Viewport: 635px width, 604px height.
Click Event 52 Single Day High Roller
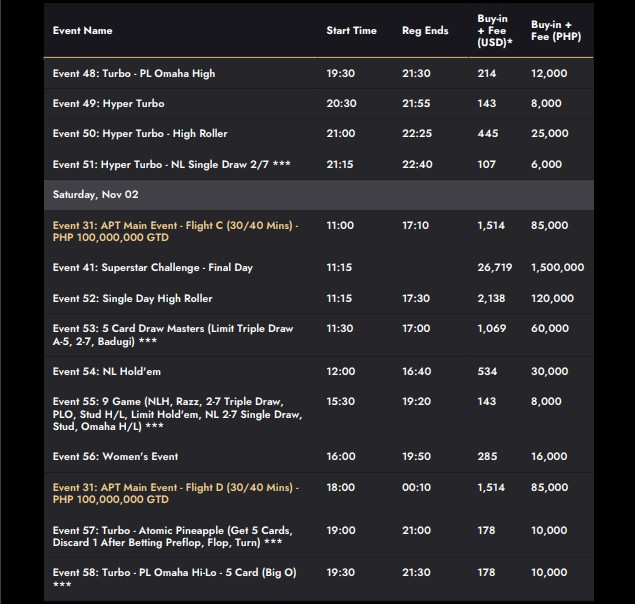(x=133, y=298)
